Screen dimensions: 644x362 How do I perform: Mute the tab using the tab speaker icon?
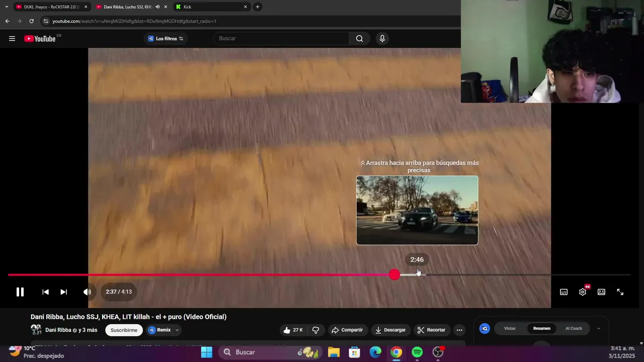tap(157, 7)
